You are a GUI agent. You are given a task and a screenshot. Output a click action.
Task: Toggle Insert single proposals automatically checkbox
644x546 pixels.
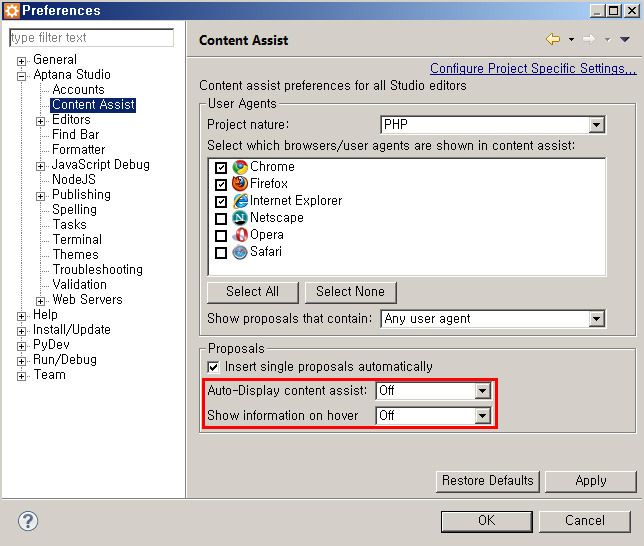tap(214, 367)
